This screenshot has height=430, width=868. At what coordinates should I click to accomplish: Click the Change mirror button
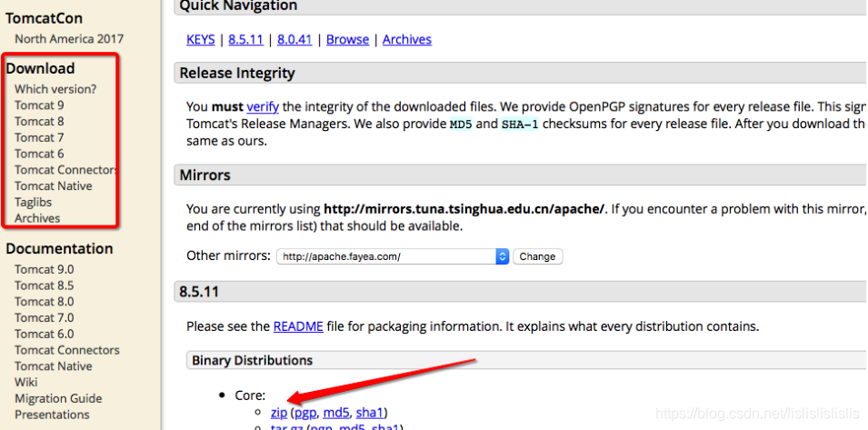(537, 256)
